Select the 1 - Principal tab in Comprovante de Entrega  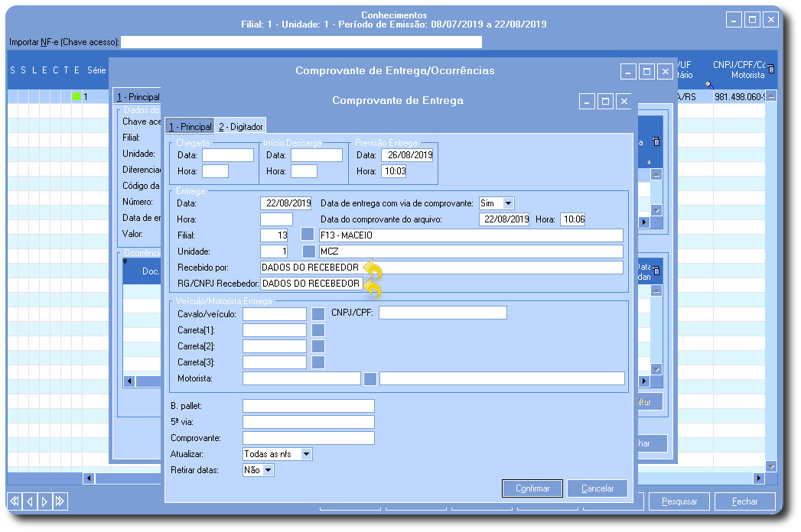[190, 127]
